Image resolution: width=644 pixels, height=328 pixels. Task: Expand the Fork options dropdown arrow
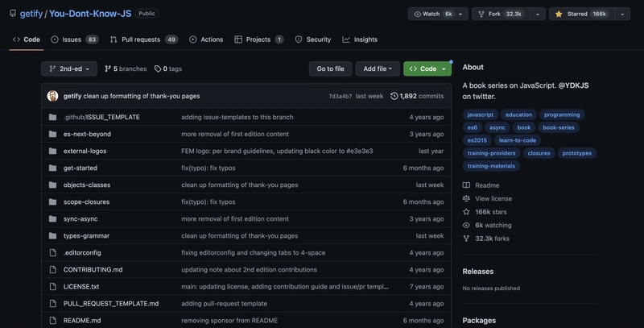tap(538, 14)
